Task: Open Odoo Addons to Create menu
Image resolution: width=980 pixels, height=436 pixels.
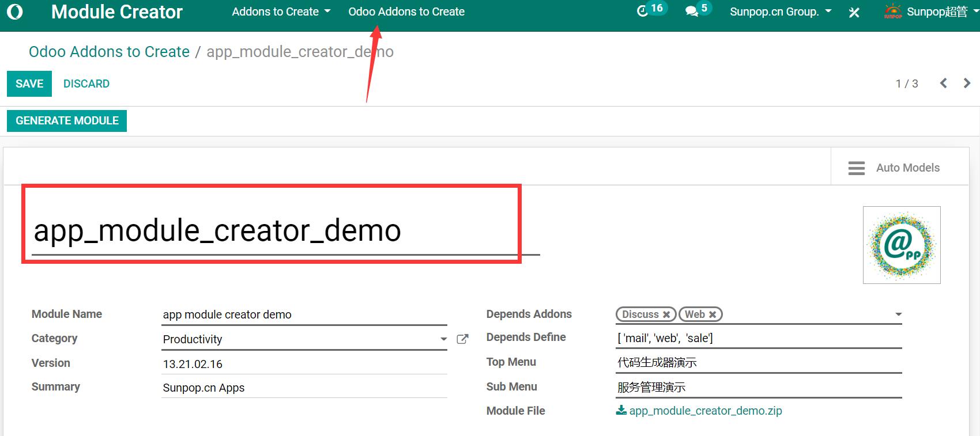Action: 406,12
